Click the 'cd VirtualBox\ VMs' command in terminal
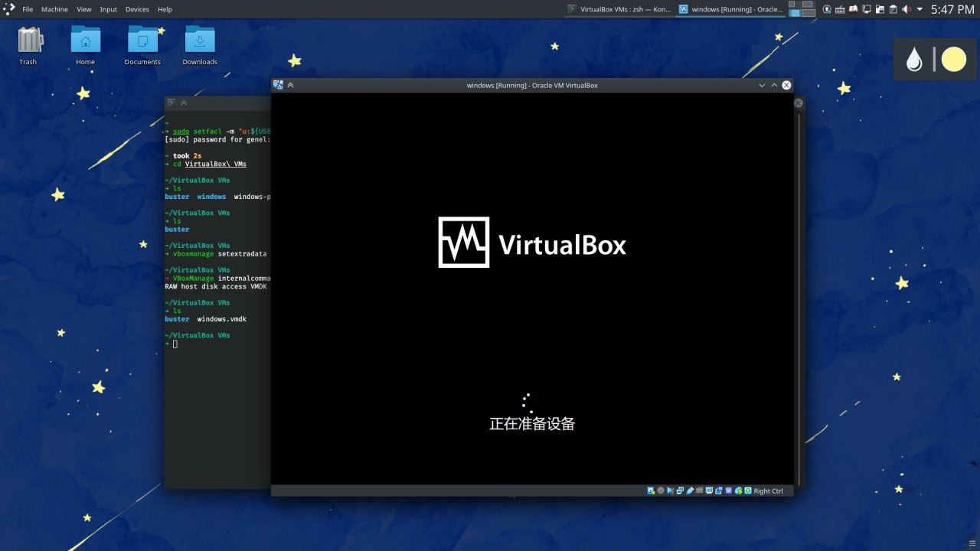Viewport: 980px width, 551px height. 210,164
